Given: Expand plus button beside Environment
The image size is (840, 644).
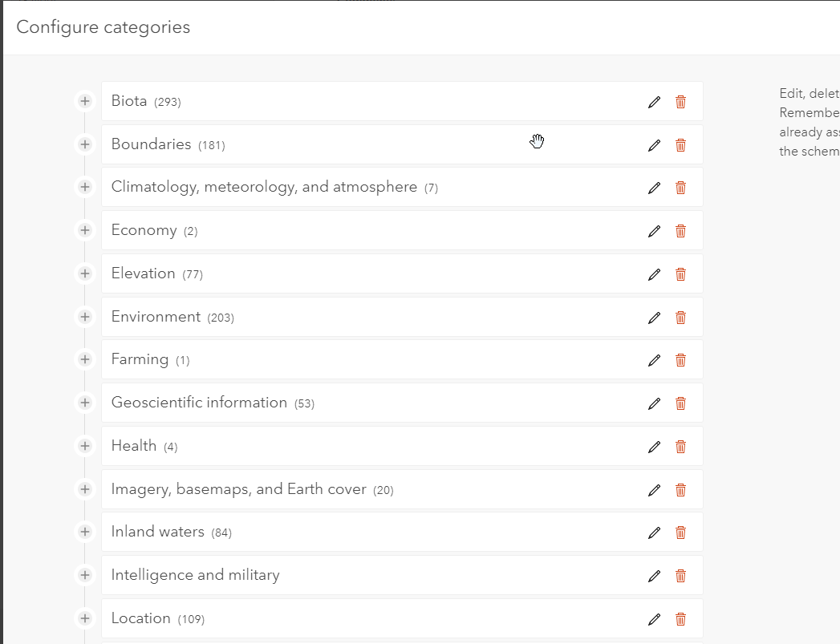Looking at the screenshot, I should [85, 316].
